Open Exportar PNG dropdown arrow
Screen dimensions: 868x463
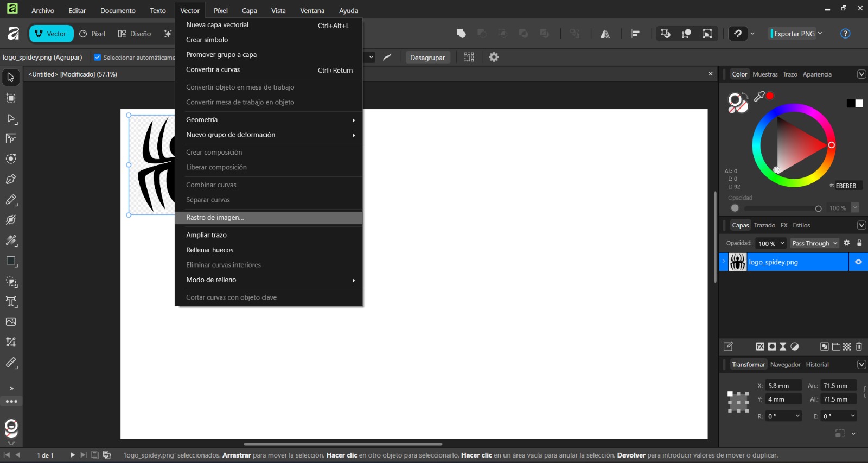[820, 34]
